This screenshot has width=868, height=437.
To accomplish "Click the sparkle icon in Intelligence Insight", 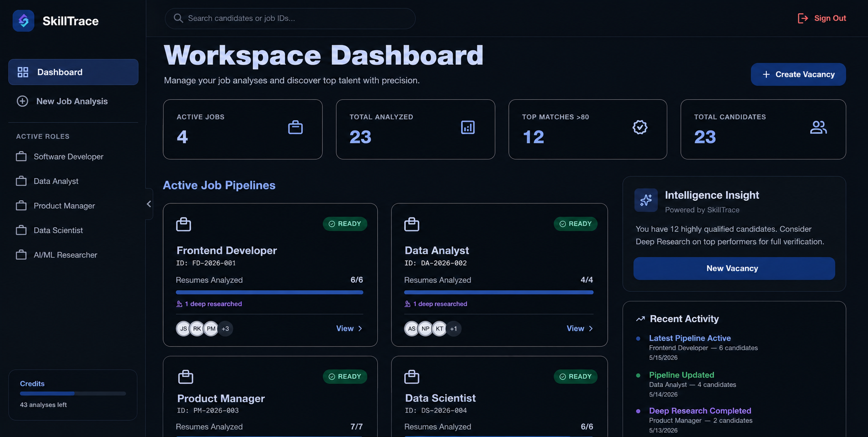I will [x=646, y=200].
